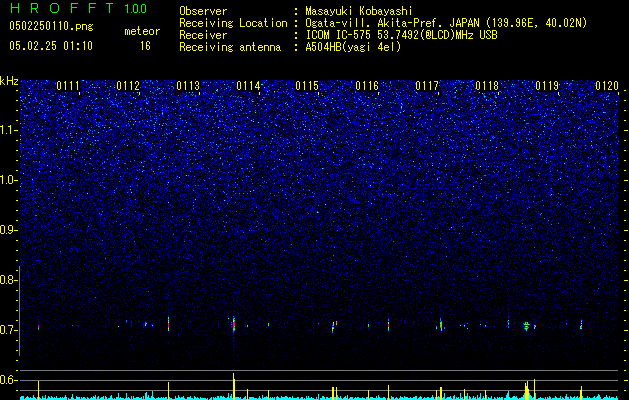Click the round meteor echo cluster below 0119
The width and height of the screenshot is (629, 400).
527,326
